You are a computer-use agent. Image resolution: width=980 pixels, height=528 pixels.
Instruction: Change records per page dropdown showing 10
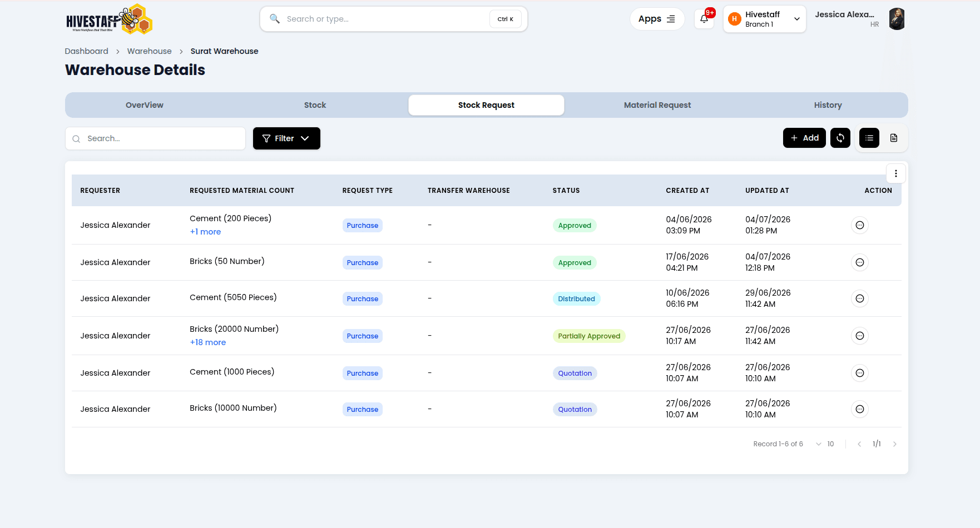click(825, 444)
